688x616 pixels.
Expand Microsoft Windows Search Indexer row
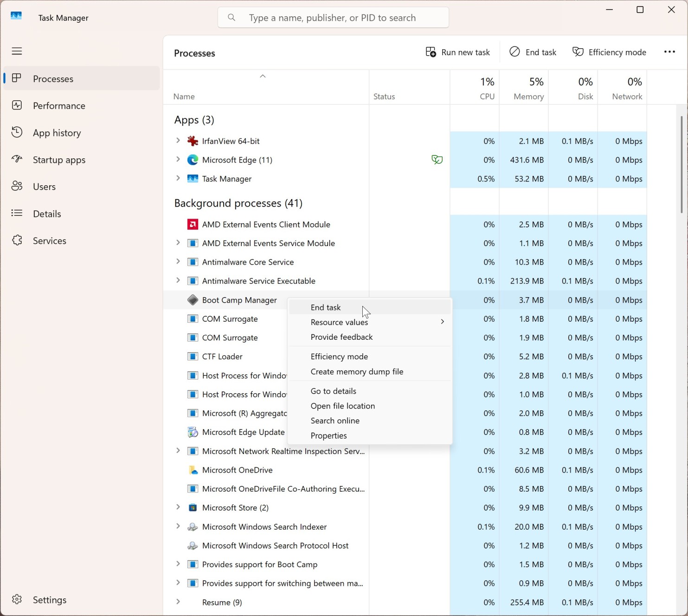click(x=178, y=526)
